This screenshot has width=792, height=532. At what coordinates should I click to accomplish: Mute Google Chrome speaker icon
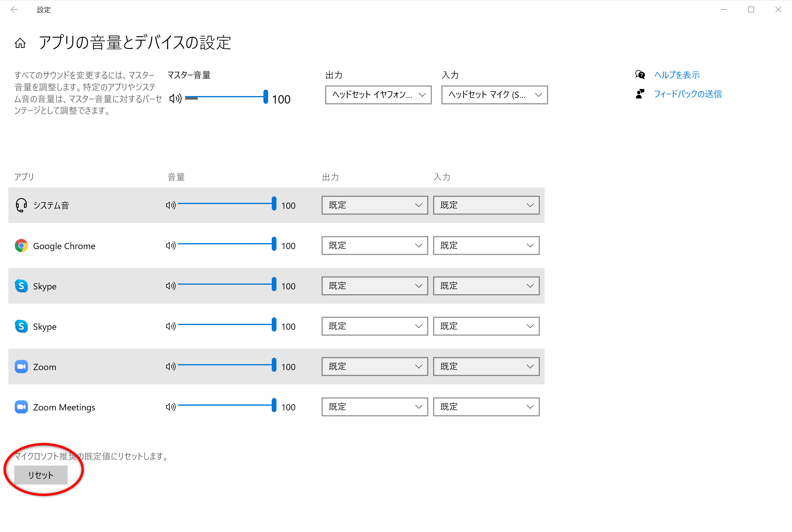pos(171,245)
